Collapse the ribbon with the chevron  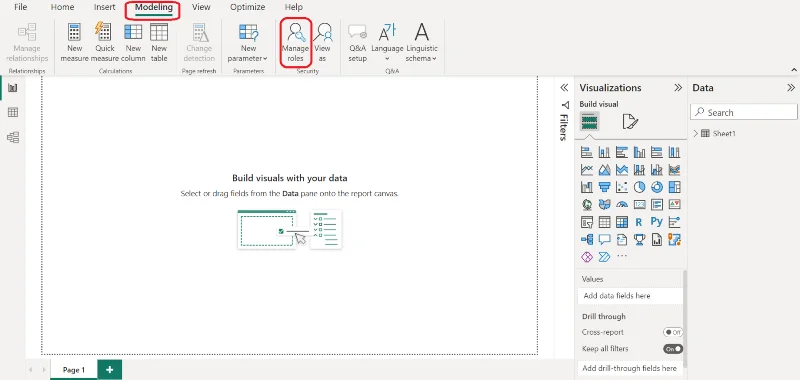pyautogui.click(x=794, y=69)
